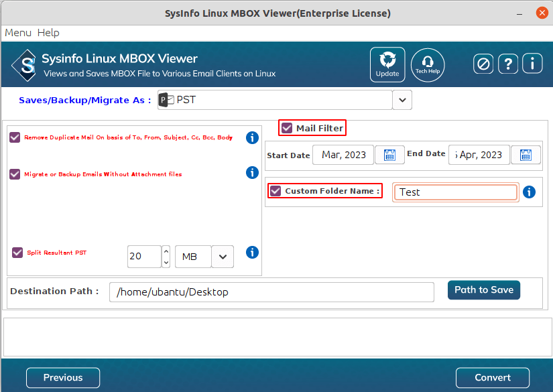The width and height of the screenshot is (553, 392).
Task: Show info for Custom Folder Name
Action: [529, 192]
